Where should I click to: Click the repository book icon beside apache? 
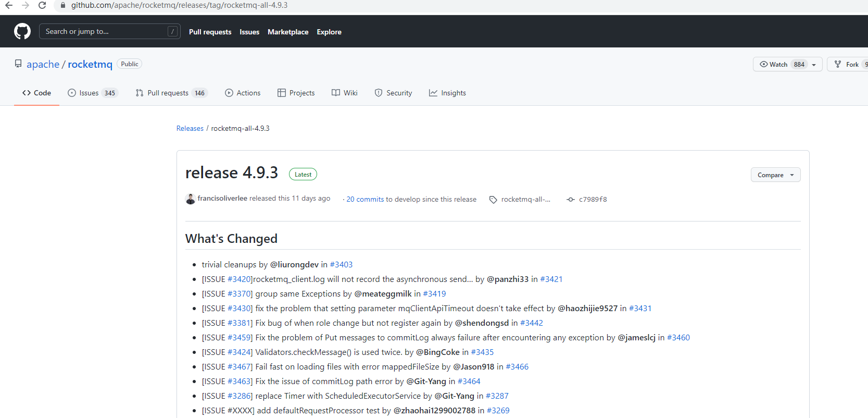pos(18,64)
